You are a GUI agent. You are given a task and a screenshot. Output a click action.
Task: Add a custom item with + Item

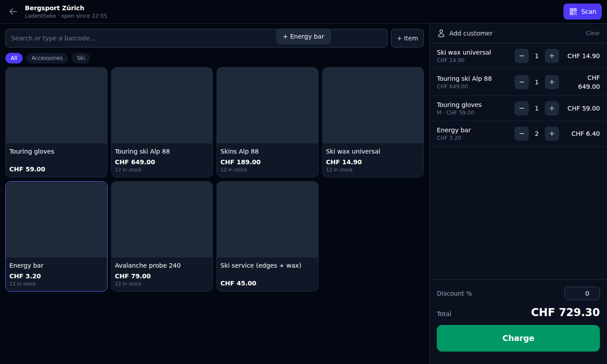pos(407,38)
